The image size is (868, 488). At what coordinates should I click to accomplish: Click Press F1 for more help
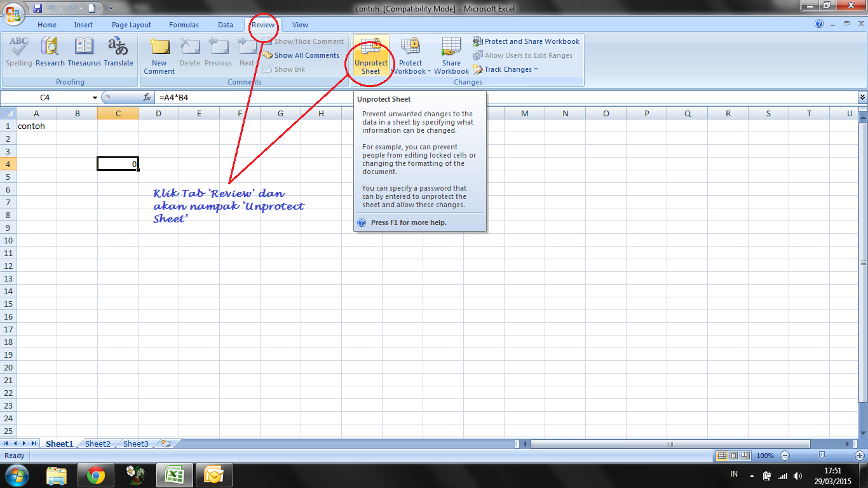click(409, 222)
